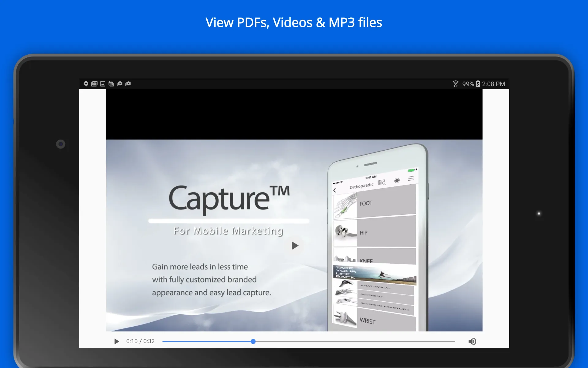Click the search list icon in phone mockup
Image resolution: width=588 pixels, height=368 pixels.
tap(382, 182)
